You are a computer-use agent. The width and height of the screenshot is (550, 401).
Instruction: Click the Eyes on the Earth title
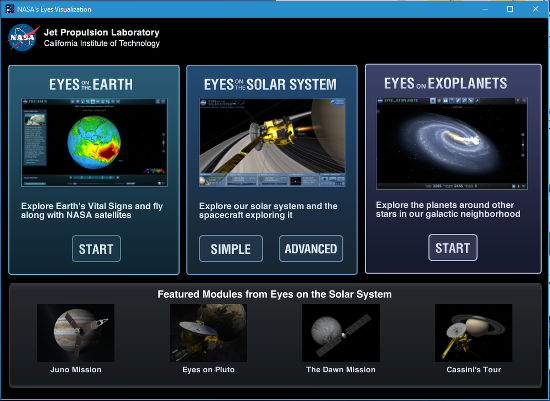[91, 85]
